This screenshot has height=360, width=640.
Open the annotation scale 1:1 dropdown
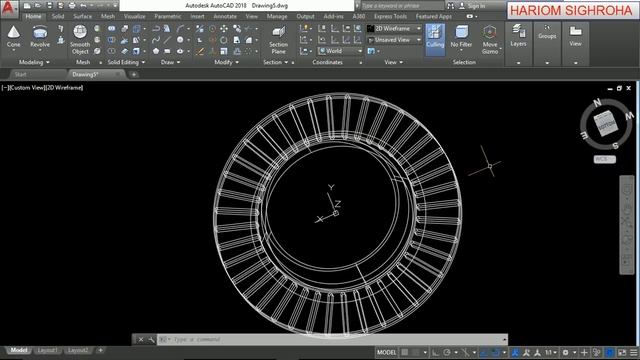(x=551, y=352)
